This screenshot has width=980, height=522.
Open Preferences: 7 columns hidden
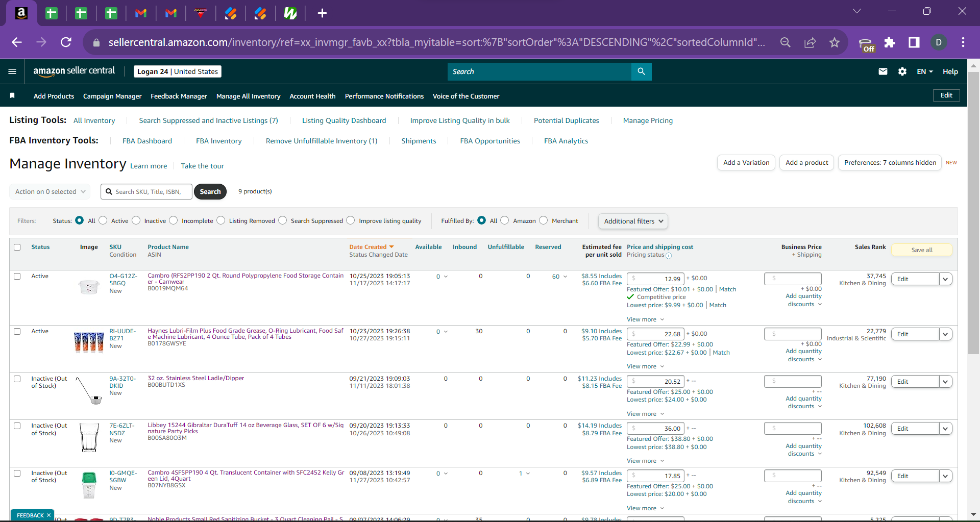click(x=890, y=163)
